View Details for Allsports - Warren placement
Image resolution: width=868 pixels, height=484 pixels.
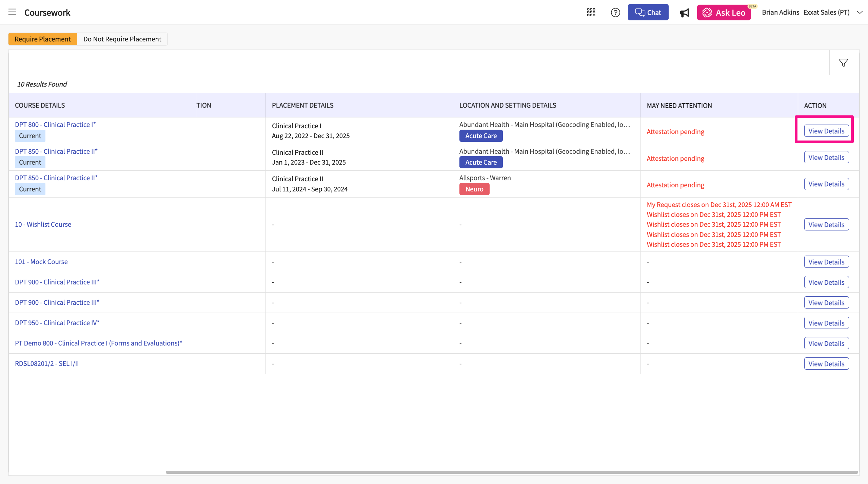point(826,184)
